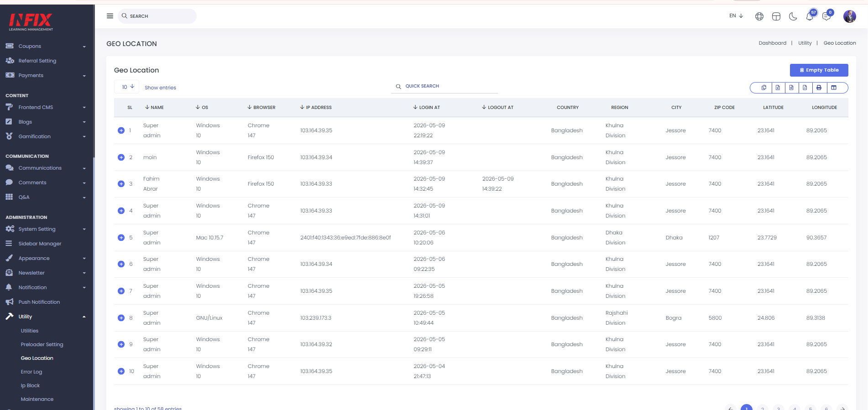Viewport: 868px width, 410px height.
Task: Expand row 10 plus icon
Action: 121,371
